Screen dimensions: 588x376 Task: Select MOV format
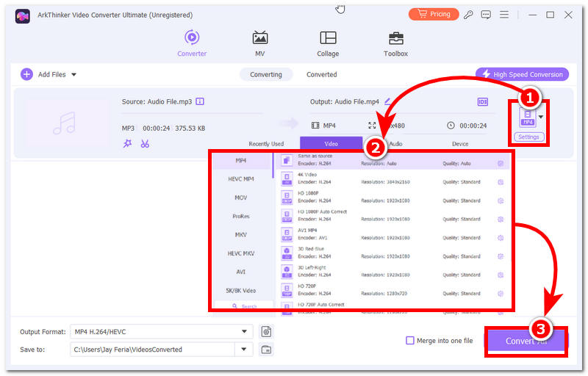click(x=241, y=198)
